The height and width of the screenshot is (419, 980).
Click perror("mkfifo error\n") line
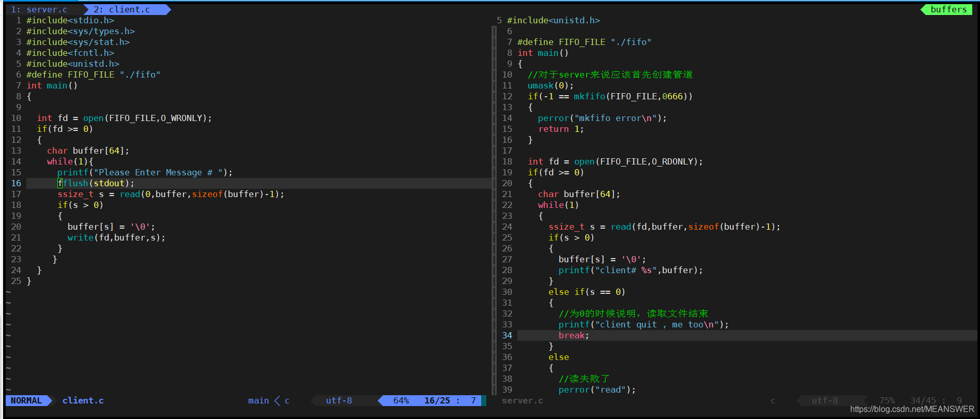(x=602, y=118)
